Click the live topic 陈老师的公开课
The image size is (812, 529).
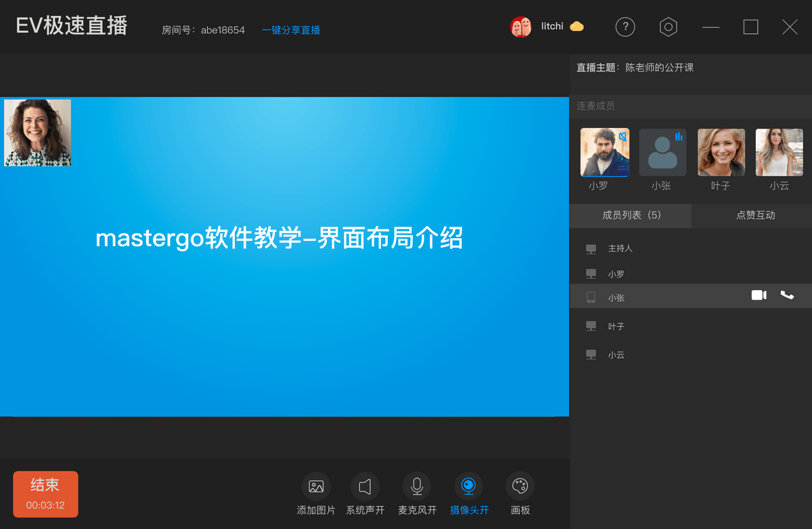coord(659,68)
